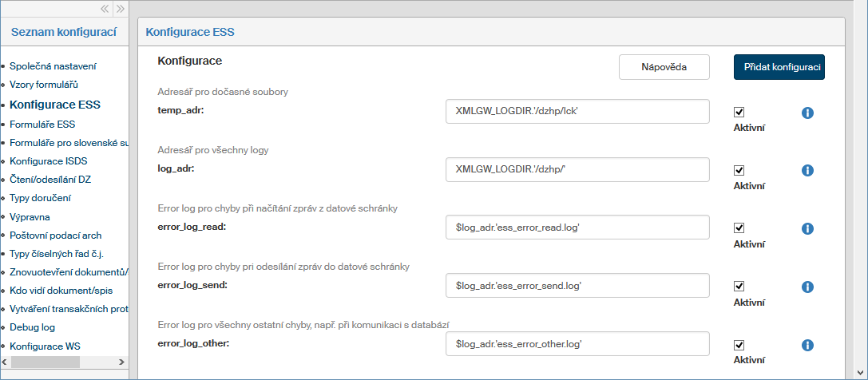
Task: Toggle Aktivní checkbox for log_adr
Action: click(739, 171)
